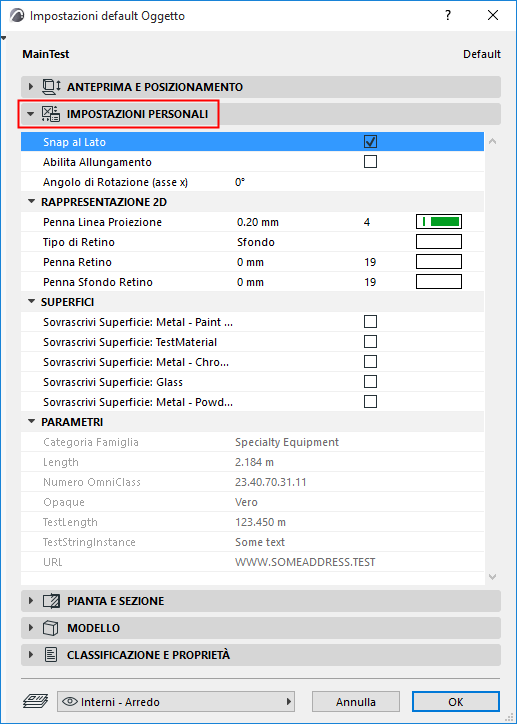This screenshot has height=724, width=517.
Task: Confirm with the OK button
Action: coord(456,702)
